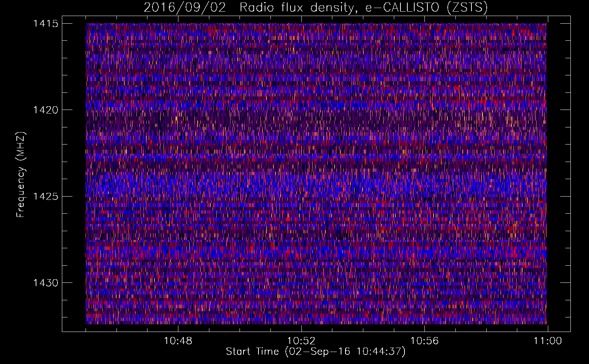Click the y-axis label "Frequency (MHZ)"
Screen dimensions: 589x364
(21, 174)
